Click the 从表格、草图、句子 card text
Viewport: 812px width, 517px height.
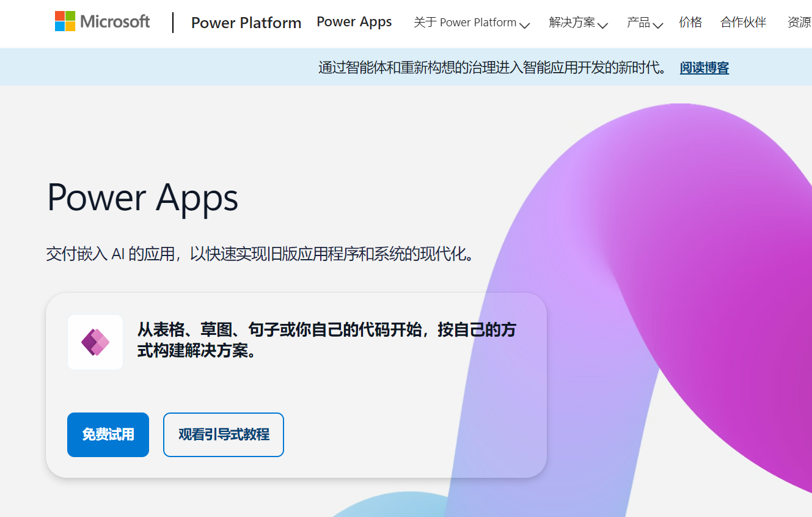point(327,341)
